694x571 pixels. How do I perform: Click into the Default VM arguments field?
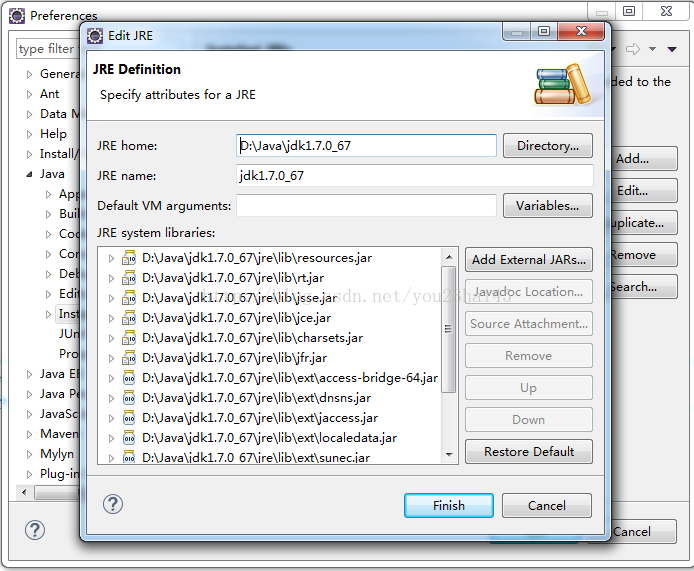(x=366, y=205)
